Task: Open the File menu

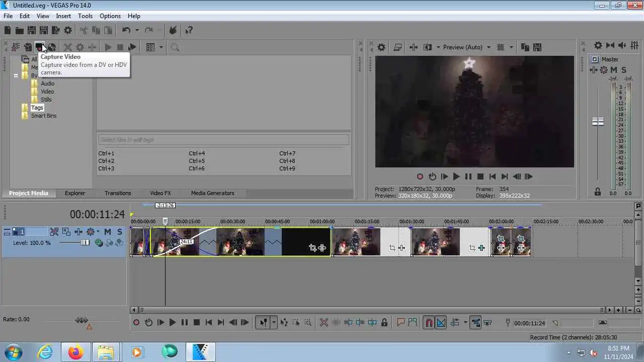Action: coord(8,16)
